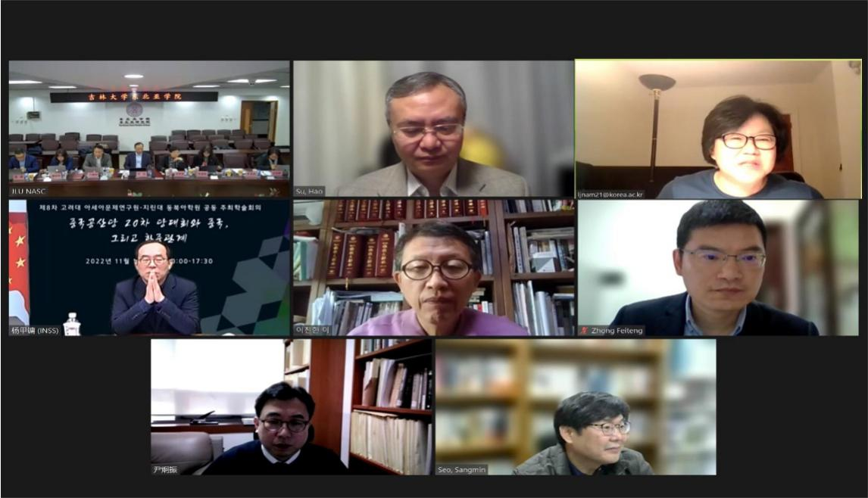This screenshot has width=868, height=498.
Task: Click the muted microphone icon beside Zhong Feiteng
Action: 584,330
